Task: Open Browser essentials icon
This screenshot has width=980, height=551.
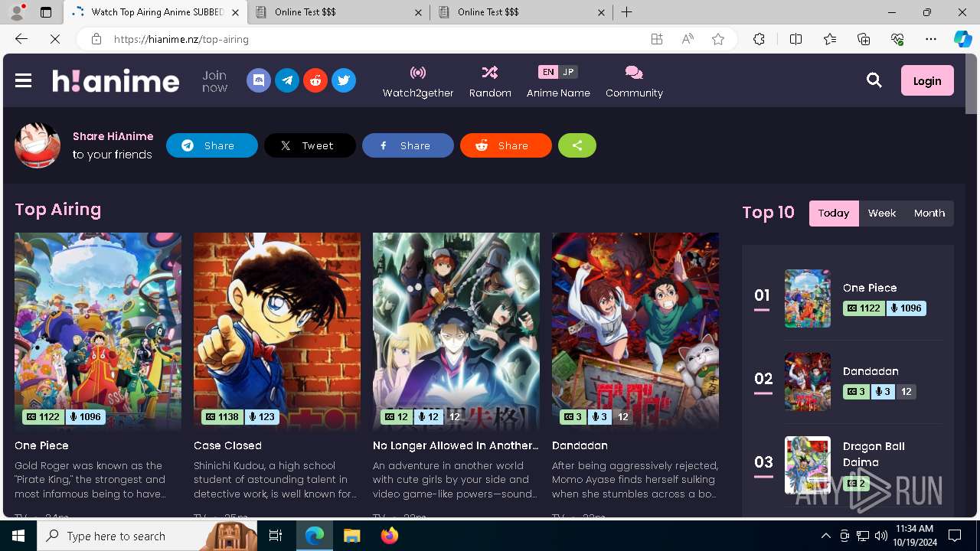Action: 897,39
